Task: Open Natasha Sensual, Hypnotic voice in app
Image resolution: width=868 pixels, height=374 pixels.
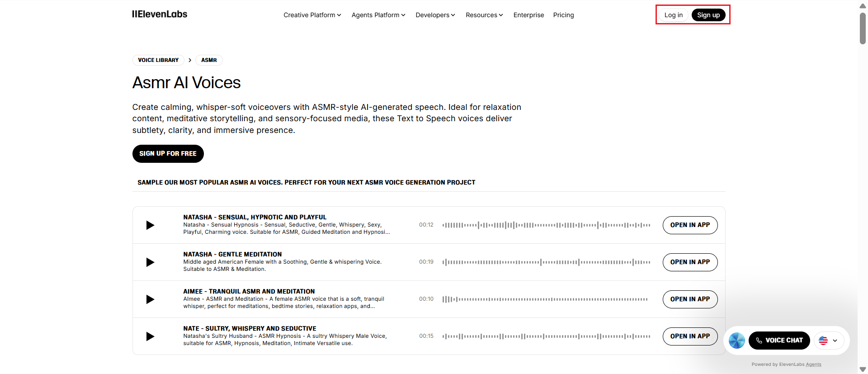Action: point(690,225)
